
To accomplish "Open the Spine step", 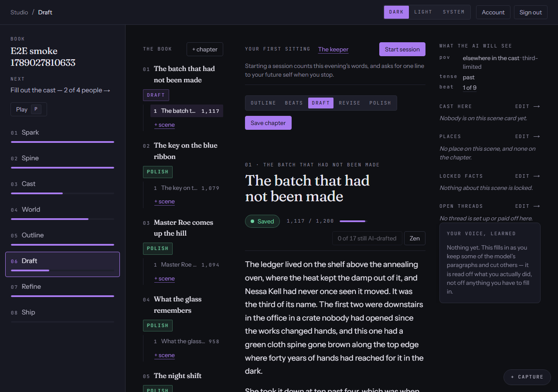I will (x=62, y=161).
